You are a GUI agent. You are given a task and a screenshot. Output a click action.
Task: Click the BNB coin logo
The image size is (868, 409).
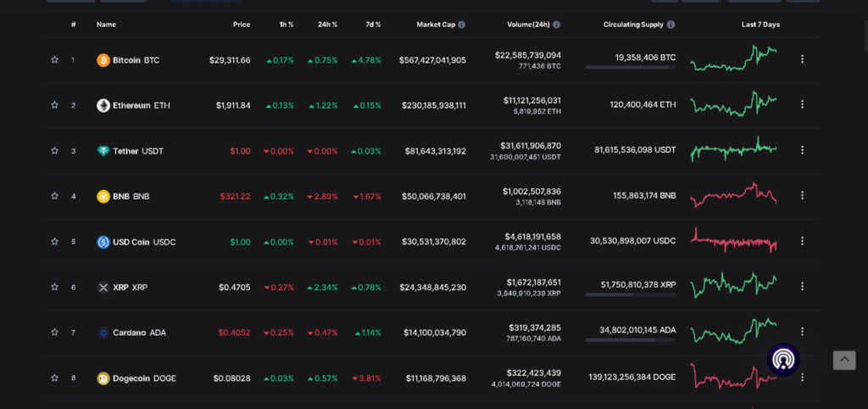tap(103, 196)
